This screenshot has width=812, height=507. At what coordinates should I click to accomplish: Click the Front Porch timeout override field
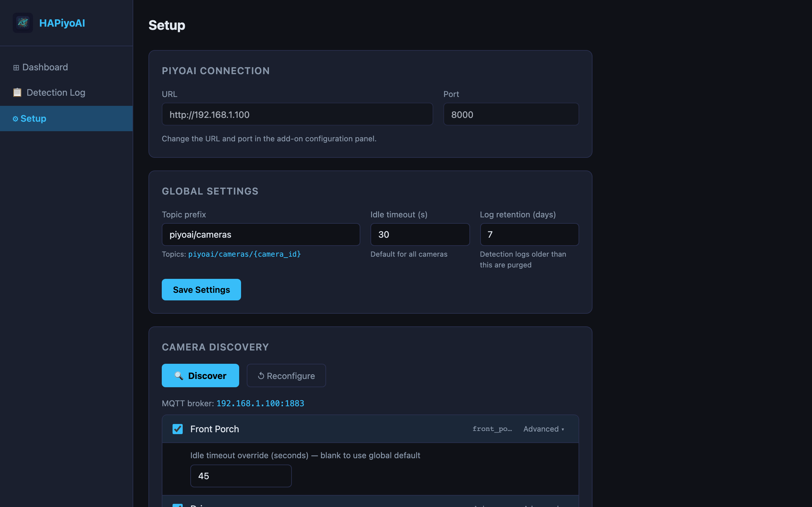[241, 476]
